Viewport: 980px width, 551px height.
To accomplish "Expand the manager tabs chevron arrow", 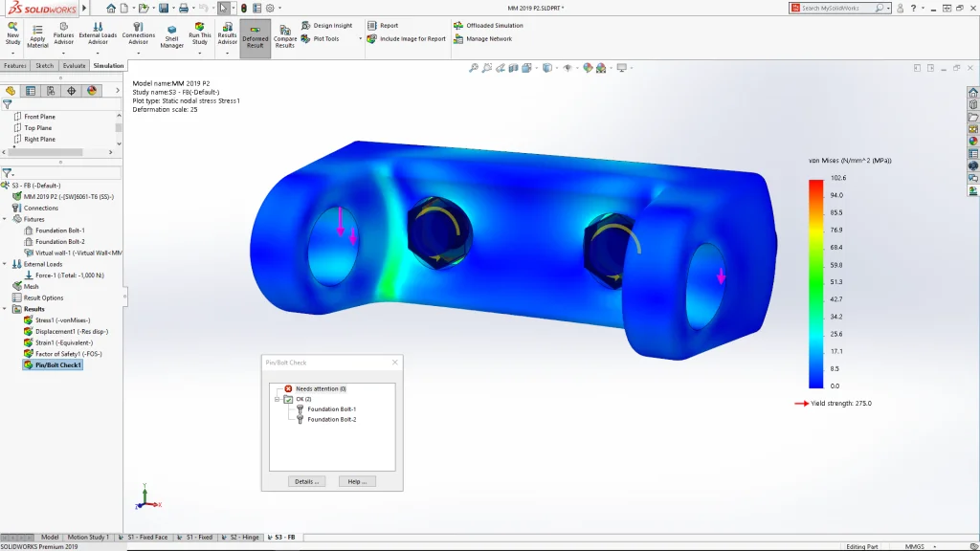I will click(x=117, y=91).
